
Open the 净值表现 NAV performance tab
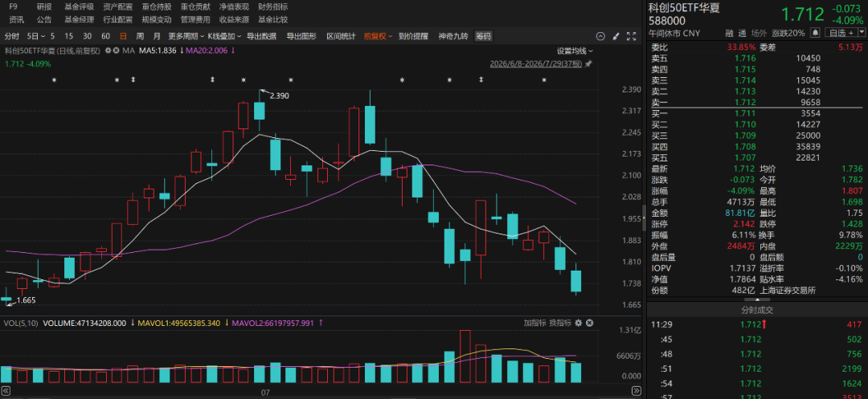pos(234,7)
